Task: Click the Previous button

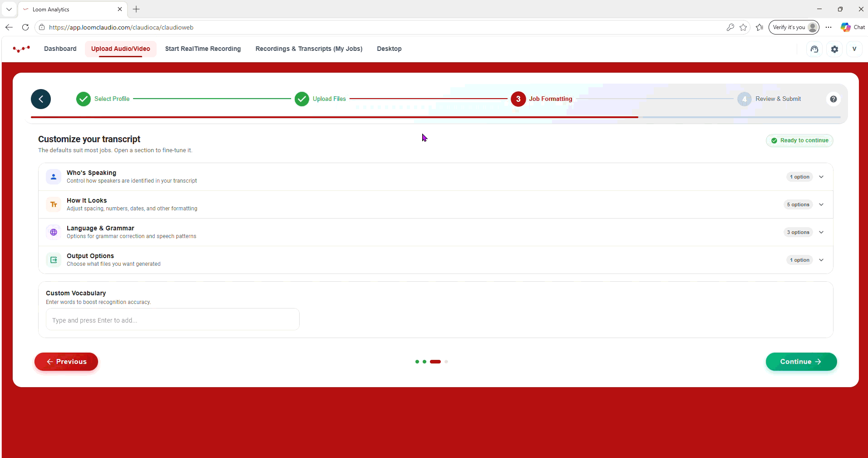Action: point(66,362)
